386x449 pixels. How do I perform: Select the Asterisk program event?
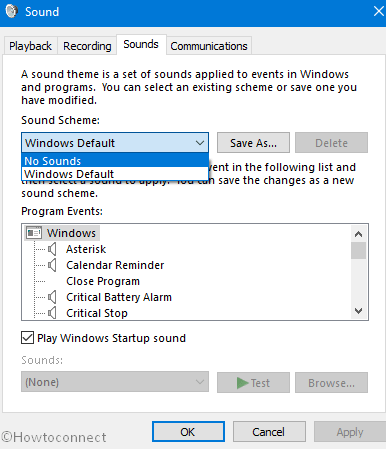86,249
